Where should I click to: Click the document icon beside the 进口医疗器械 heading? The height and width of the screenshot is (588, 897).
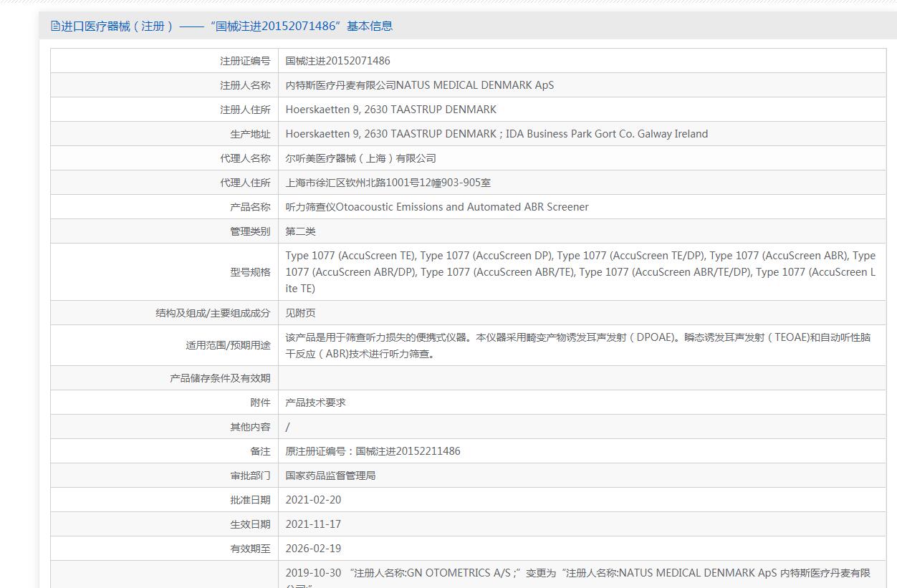click(x=55, y=26)
